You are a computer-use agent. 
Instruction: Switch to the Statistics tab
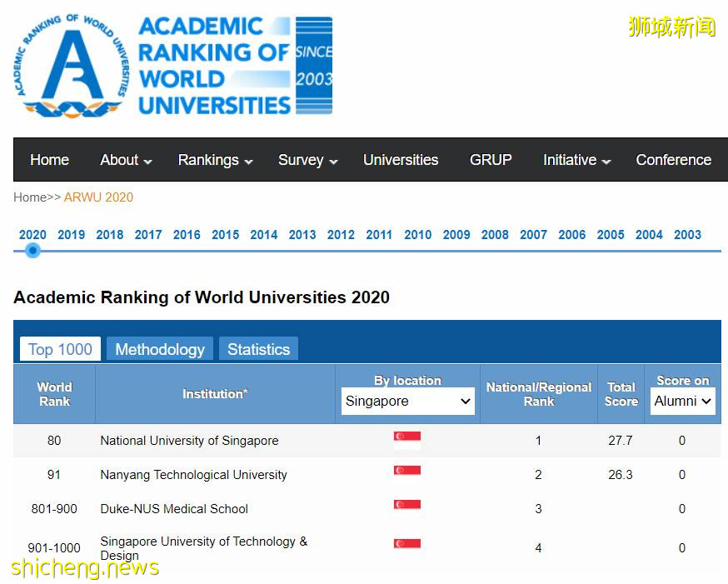(258, 349)
